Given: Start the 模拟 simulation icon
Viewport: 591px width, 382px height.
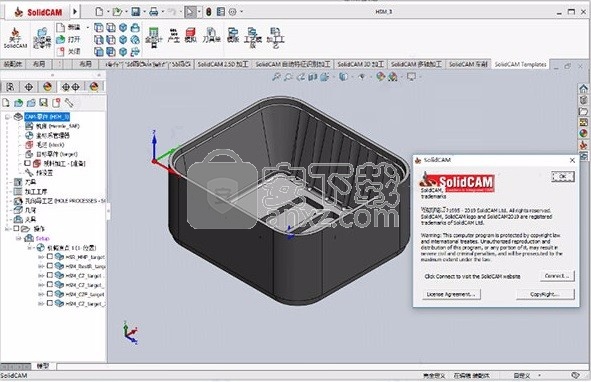Looking at the screenshot, I should coord(191,35).
